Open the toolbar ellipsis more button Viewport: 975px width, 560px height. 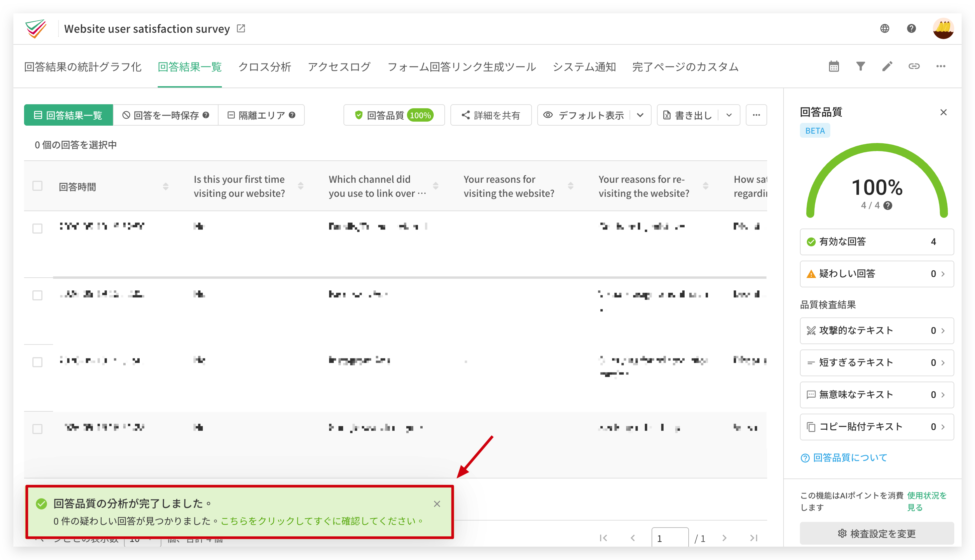(756, 115)
